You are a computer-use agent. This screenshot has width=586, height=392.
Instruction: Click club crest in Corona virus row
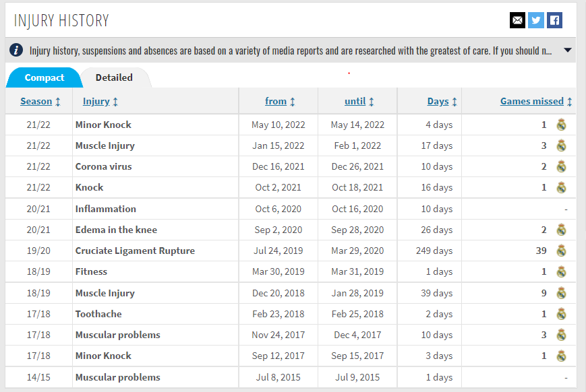click(x=561, y=166)
